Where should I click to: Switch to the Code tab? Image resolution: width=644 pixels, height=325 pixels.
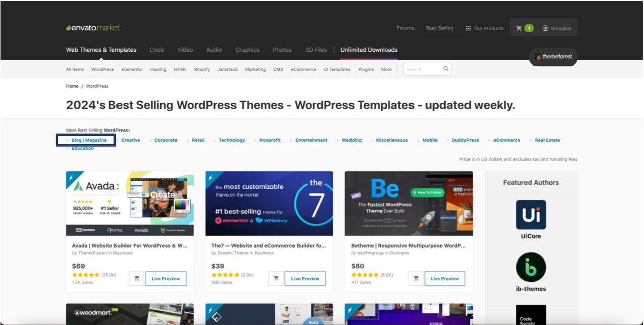coord(157,50)
